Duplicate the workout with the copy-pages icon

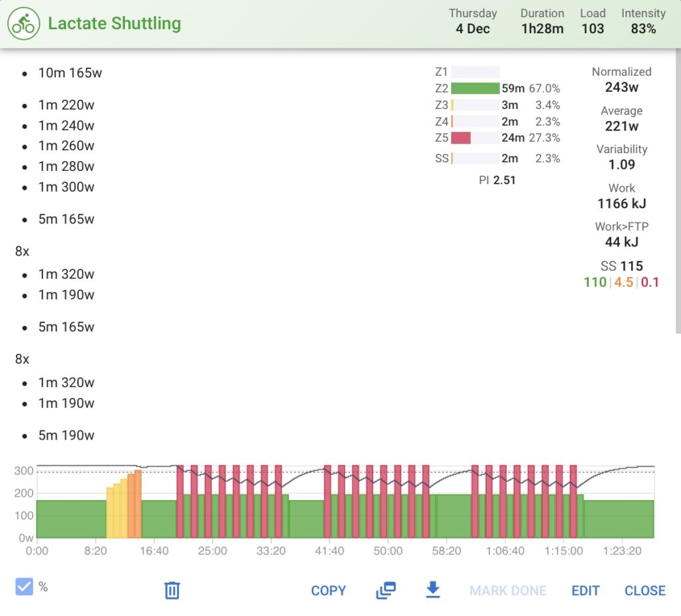[386, 590]
